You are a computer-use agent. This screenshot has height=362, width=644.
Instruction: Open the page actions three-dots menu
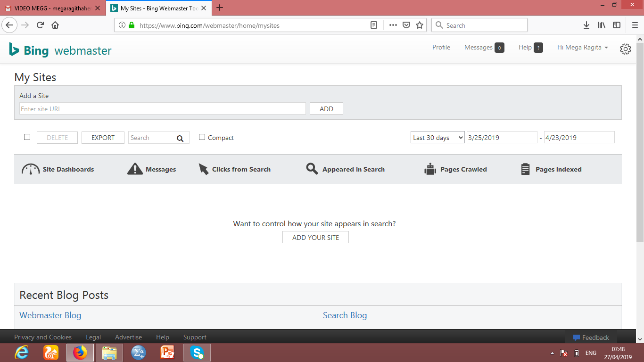(x=393, y=25)
